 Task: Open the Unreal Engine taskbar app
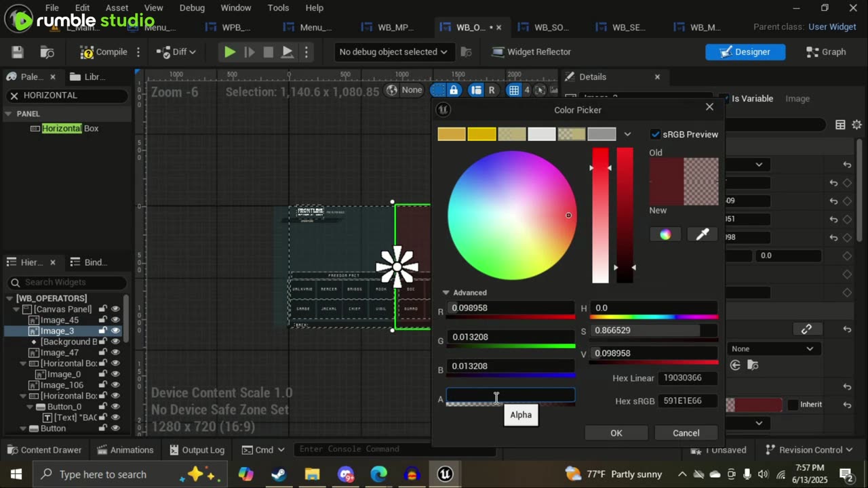pyautogui.click(x=445, y=474)
